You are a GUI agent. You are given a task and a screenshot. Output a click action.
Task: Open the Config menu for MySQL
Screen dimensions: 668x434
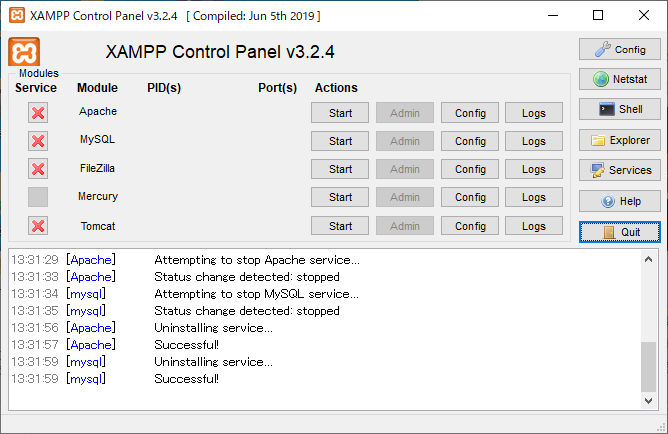pyautogui.click(x=470, y=141)
